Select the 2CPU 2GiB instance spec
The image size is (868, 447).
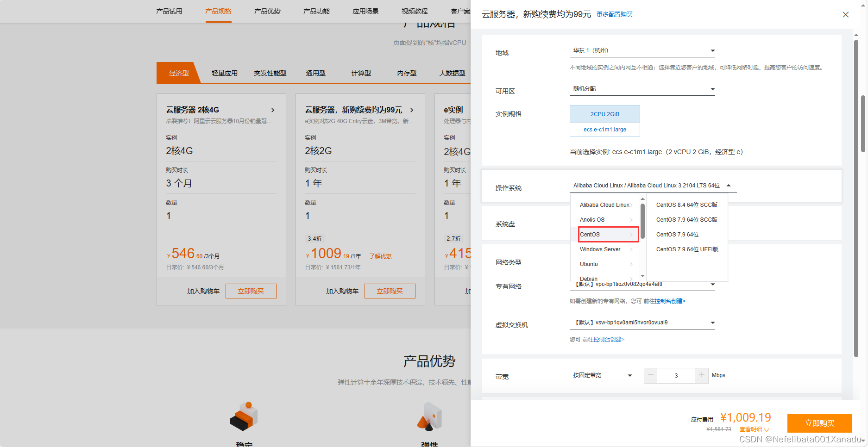coord(604,114)
